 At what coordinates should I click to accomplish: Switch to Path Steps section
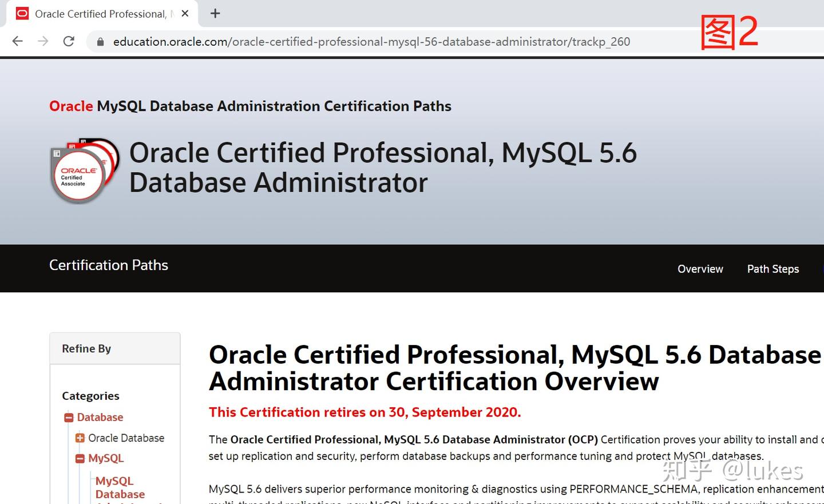pyautogui.click(x=773, y=269)
